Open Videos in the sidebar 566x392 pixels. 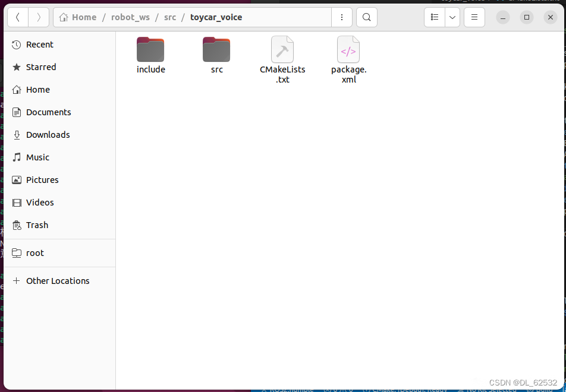(x=59, y=203)
